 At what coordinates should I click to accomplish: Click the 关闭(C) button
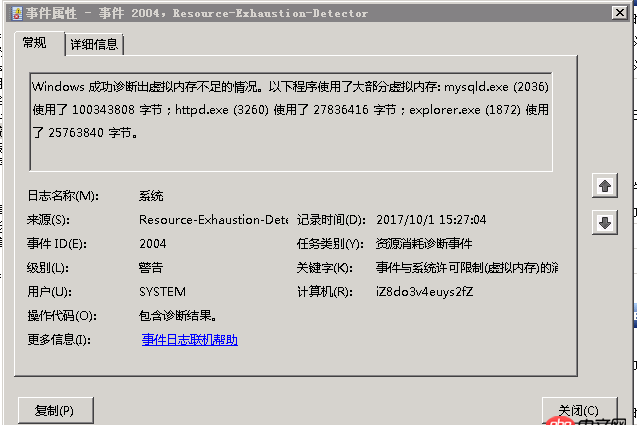tap(579, 410)
